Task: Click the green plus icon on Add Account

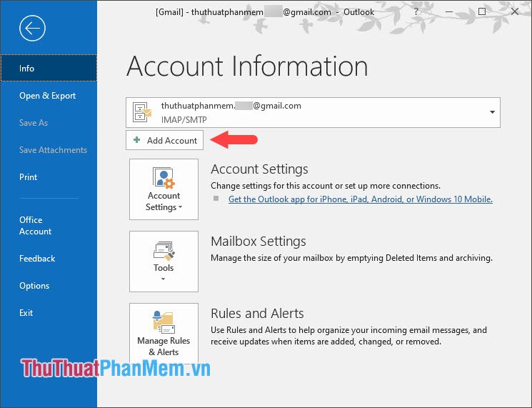Action: [136, 140]
